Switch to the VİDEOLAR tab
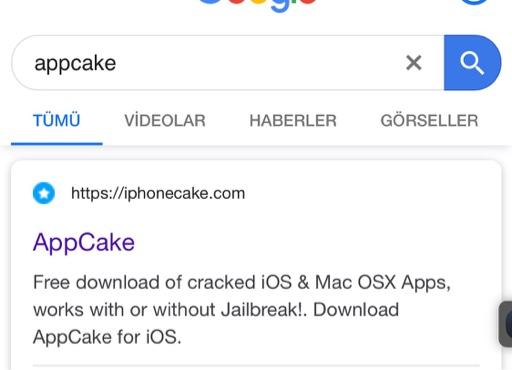512x370 pixels. [165, 120]
